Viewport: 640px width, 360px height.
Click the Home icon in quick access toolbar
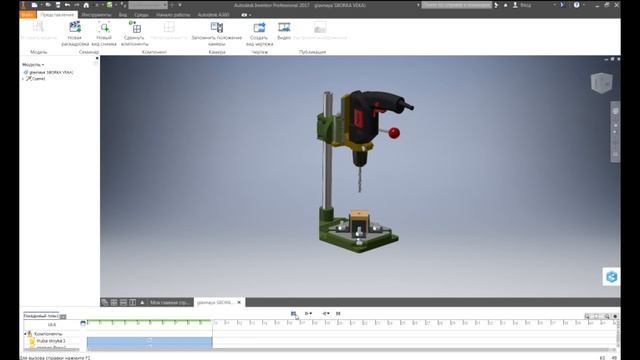click(86, 5)
